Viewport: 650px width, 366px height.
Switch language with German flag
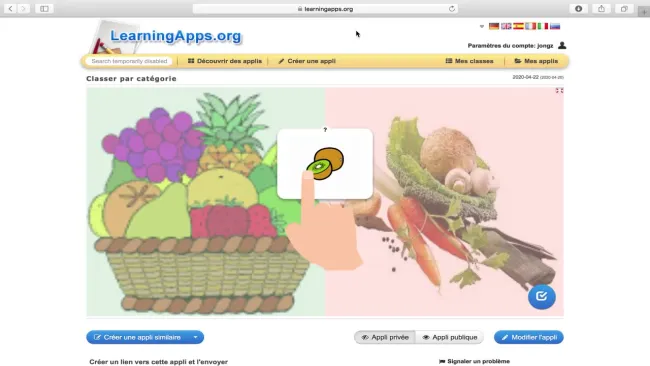coord(494,26)
